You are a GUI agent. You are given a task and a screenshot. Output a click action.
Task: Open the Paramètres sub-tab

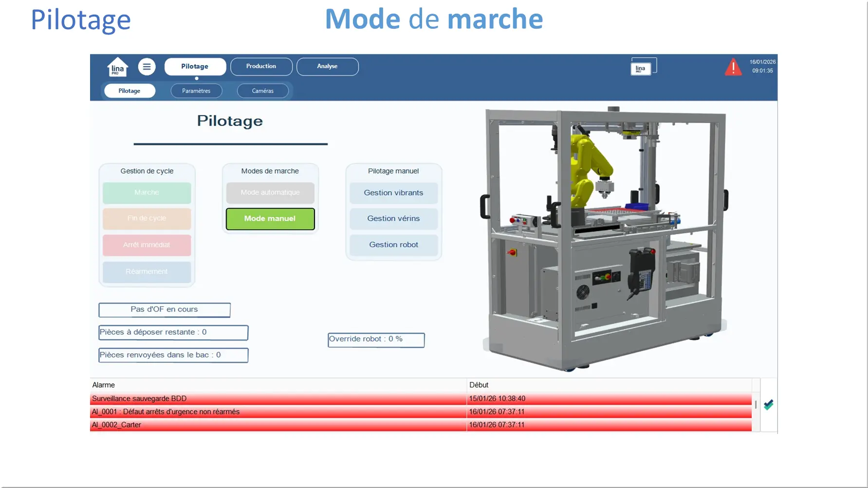coord(196,91)
